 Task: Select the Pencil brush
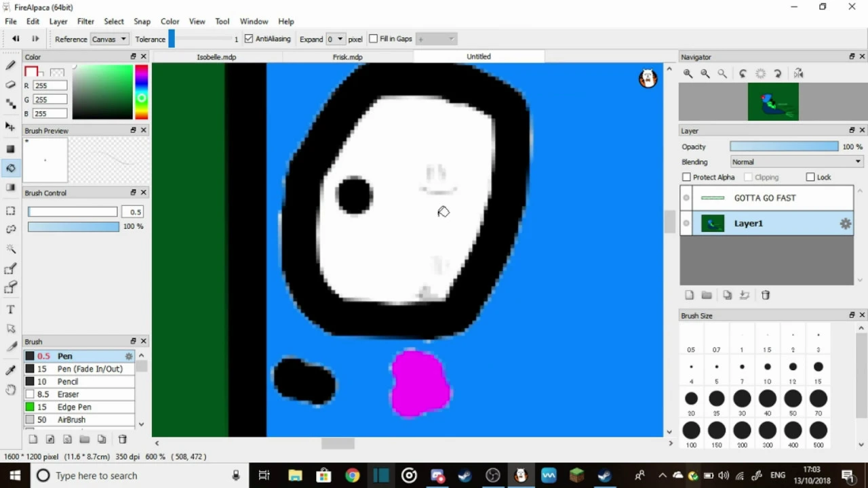point(79,382)
